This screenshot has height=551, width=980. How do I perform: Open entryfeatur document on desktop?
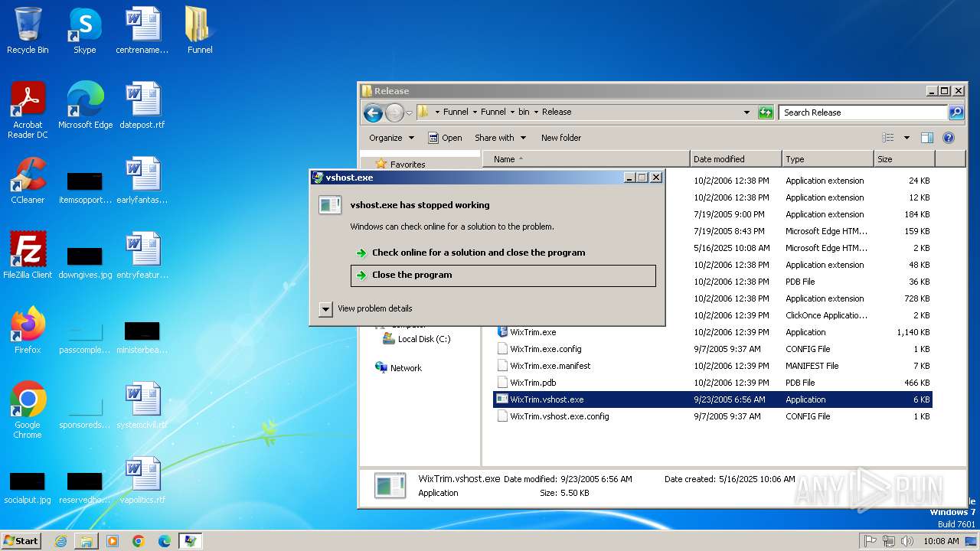(142, 256)
